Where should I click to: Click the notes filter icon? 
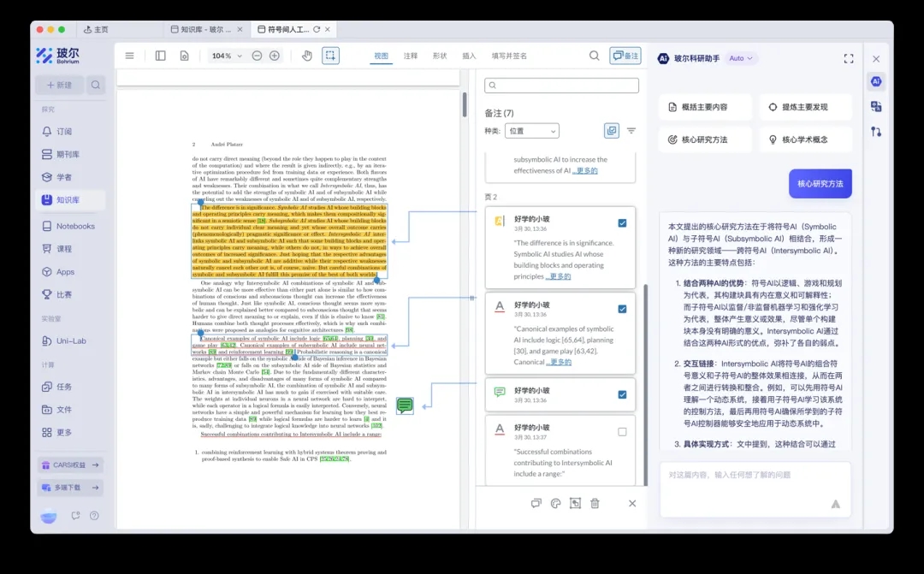tap(631, 131)
